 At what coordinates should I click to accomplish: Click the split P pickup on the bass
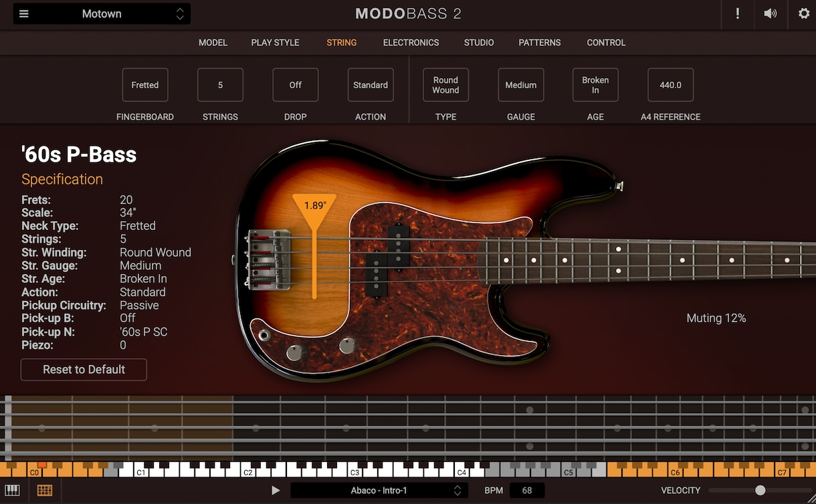[388, 259]
